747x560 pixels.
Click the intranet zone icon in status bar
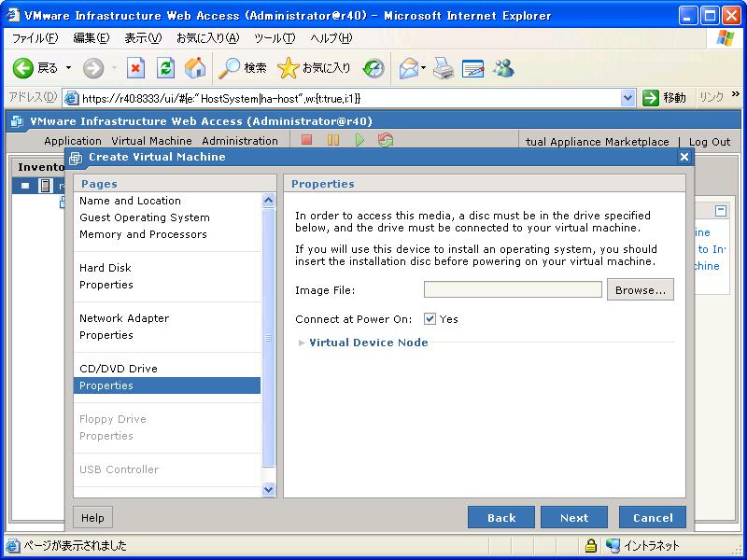coord(613,545)
